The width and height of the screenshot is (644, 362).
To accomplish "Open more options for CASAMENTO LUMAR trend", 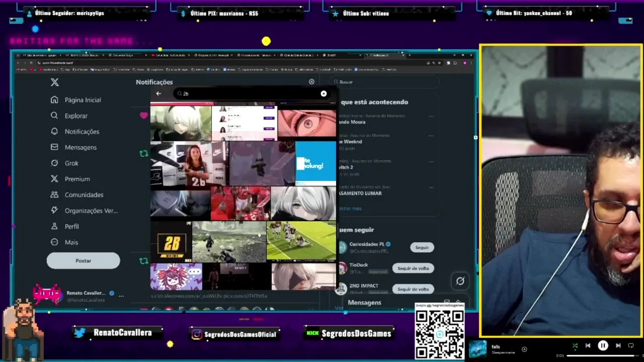I will pyautogui.click(x=431, y=188).
